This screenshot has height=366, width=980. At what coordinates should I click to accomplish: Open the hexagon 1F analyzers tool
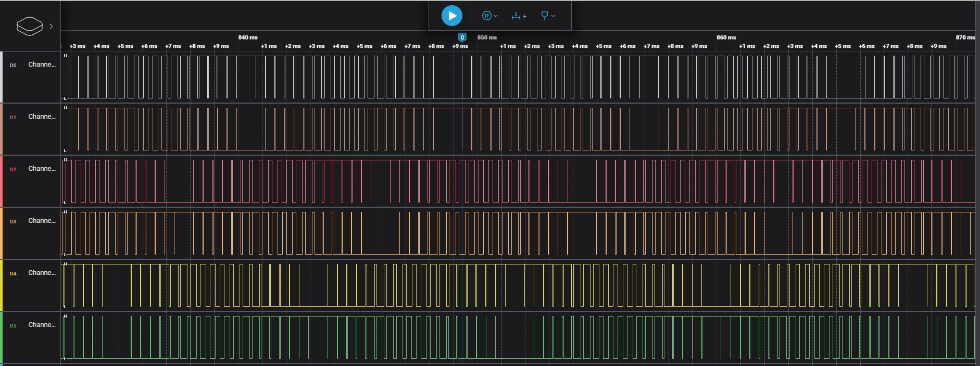tap(486, 16)
